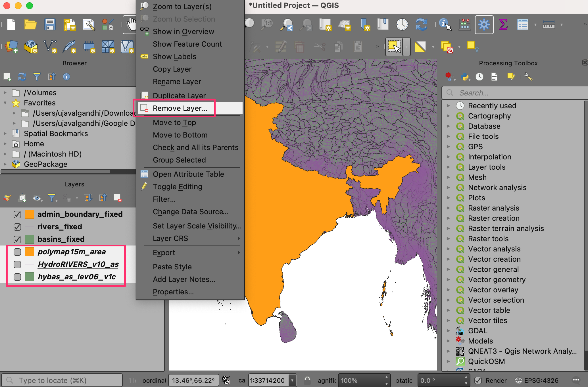Open the Processing Toolbox gear icon
Viewport: 588px width, 387px height.
pos(484,25)
